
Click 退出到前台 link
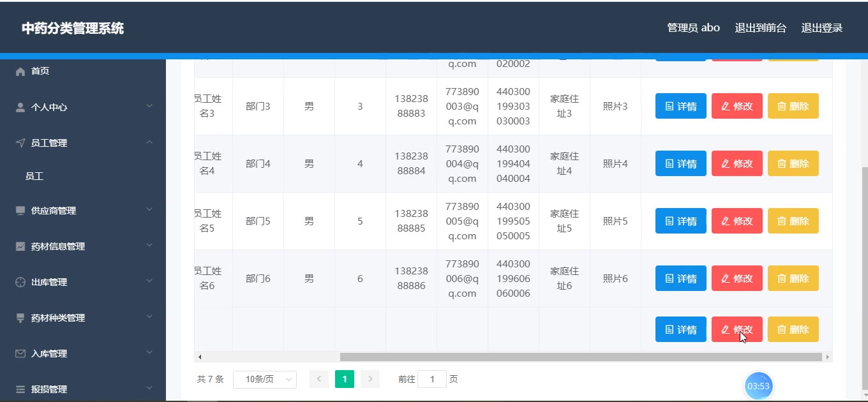pos(761,28)
